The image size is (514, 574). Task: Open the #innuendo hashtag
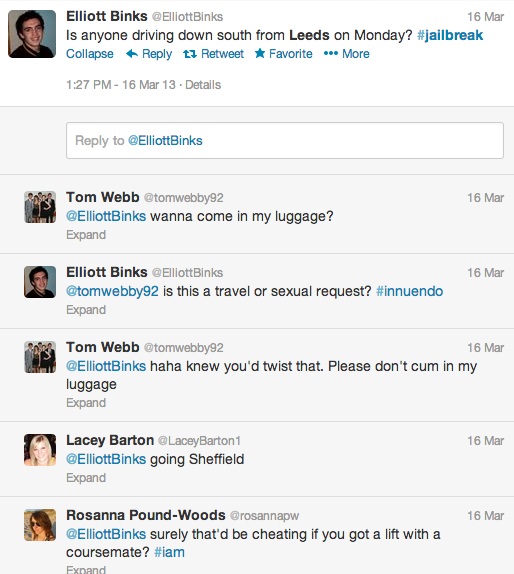click(409, 291)
